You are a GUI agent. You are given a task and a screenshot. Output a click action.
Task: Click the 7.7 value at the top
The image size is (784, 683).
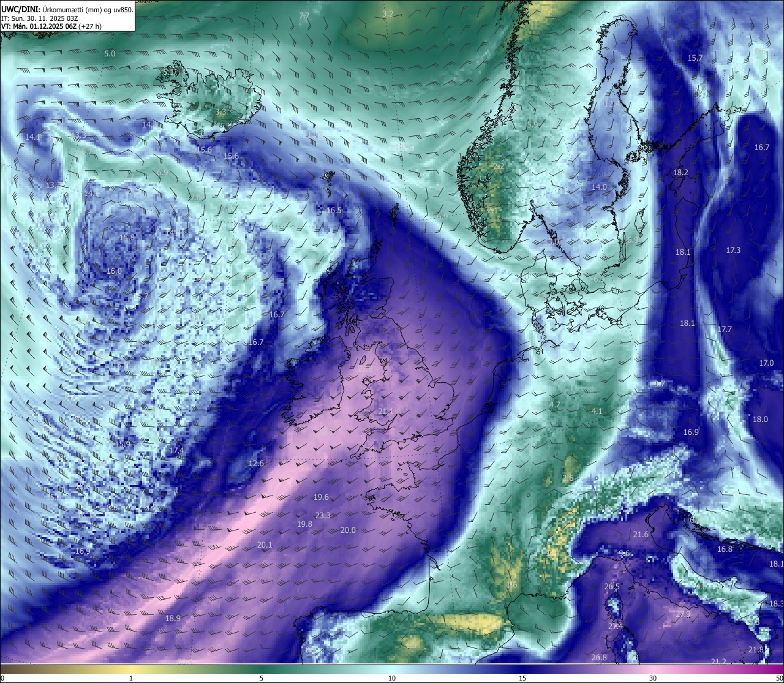(x=304, y=16)
